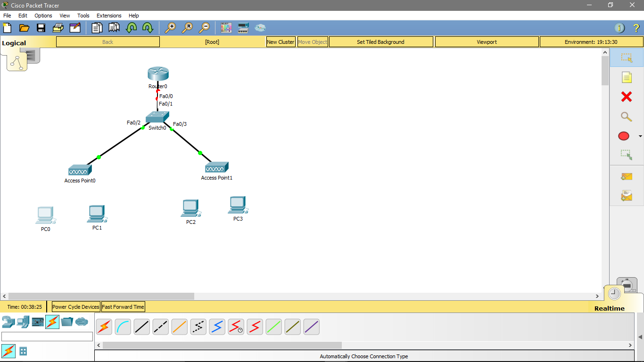Choose the Copper Straight-Through cable
Screen dimensions: 644x362
pyautogui.click(x=141, y=327)
